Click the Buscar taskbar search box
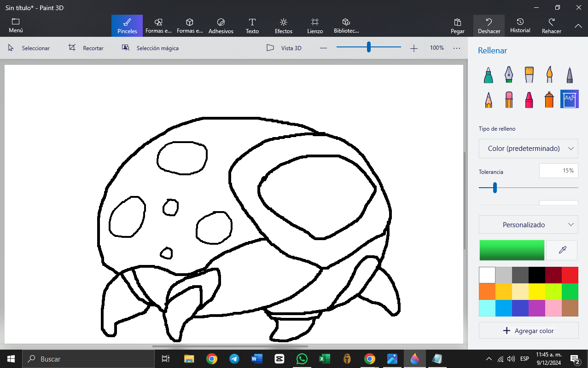The width and height of the screenshot is (588, 368). click(88, 359)
